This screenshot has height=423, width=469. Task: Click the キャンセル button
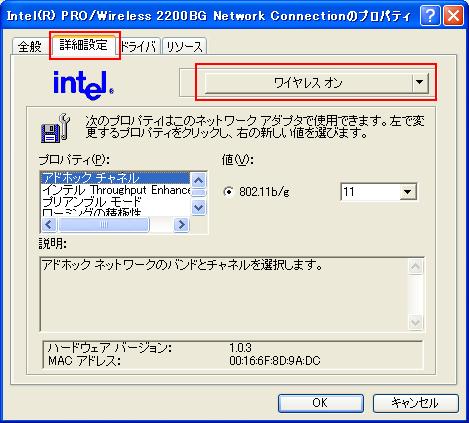pyautogui.click(x=415, y=403)
